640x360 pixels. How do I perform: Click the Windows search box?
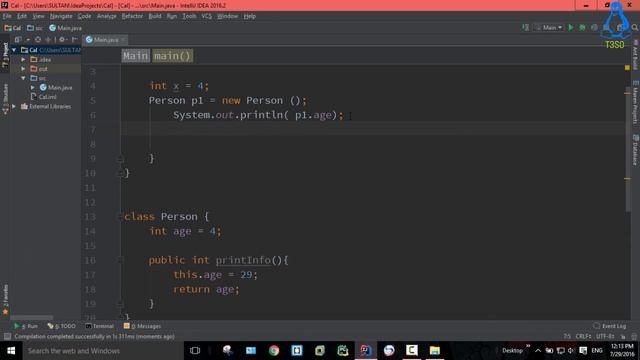click(103, 351)
